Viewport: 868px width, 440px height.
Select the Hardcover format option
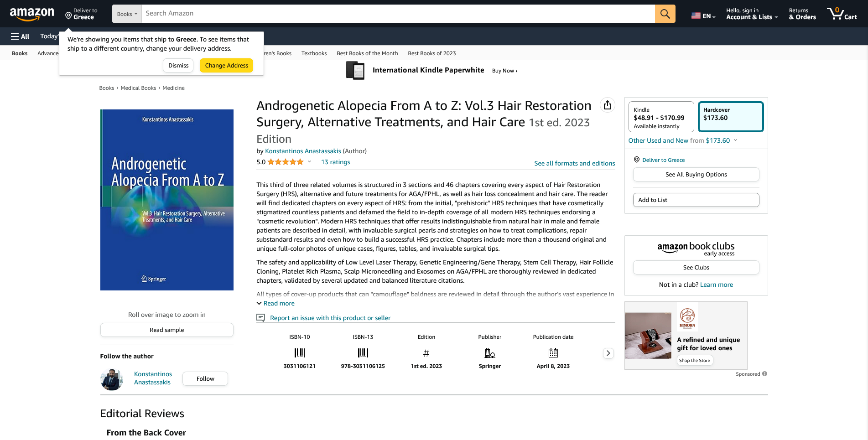tap(730, 117)
